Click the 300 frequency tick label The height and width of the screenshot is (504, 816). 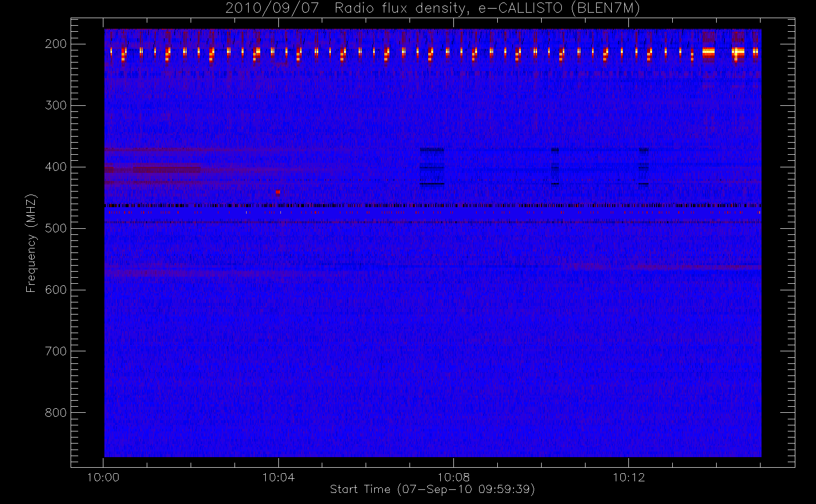(56, 105)
